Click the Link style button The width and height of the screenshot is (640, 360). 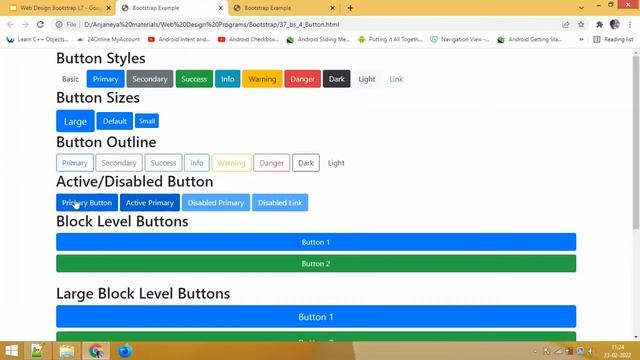pyautogui.click(x=396, y=79)
